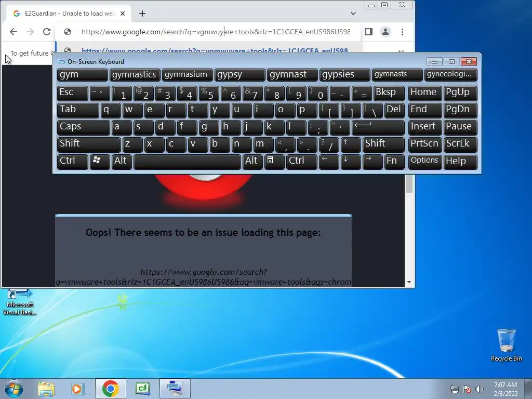This screenshot has width=532, height=399.
Task: Click the Chrome back arrow
Action: [x=13, y=32]
